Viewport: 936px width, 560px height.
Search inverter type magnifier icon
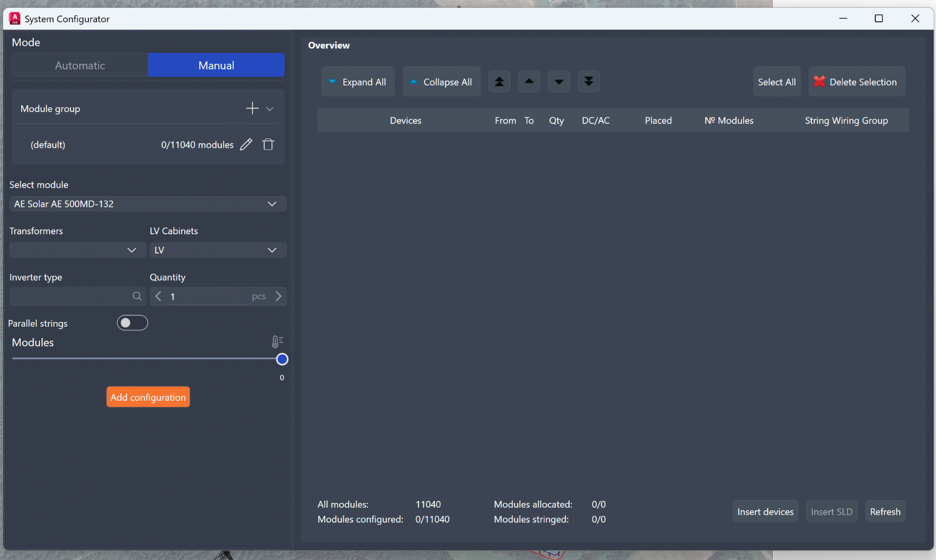[137, 296]
